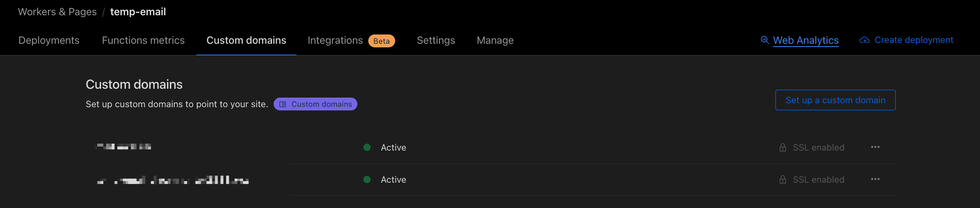Click the book icon in the Custom domains badge
This screenshot has height=208, width=980.
pos(283,104)
